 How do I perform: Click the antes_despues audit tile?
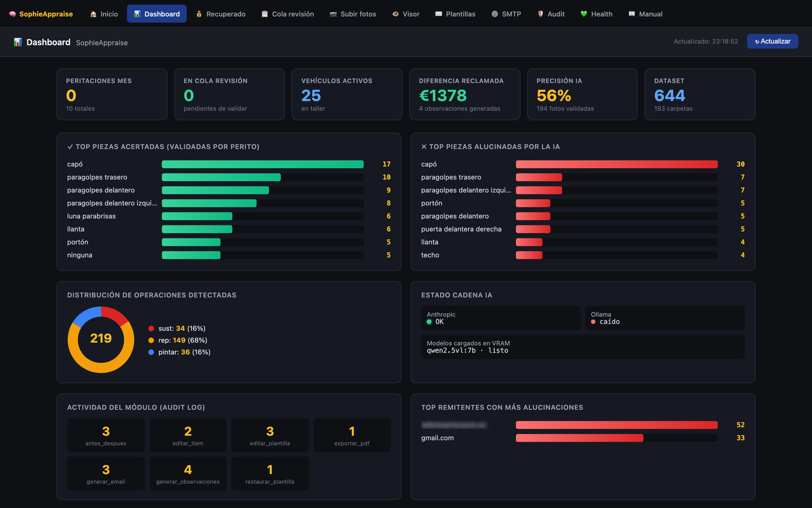click(x=106, y=435)
